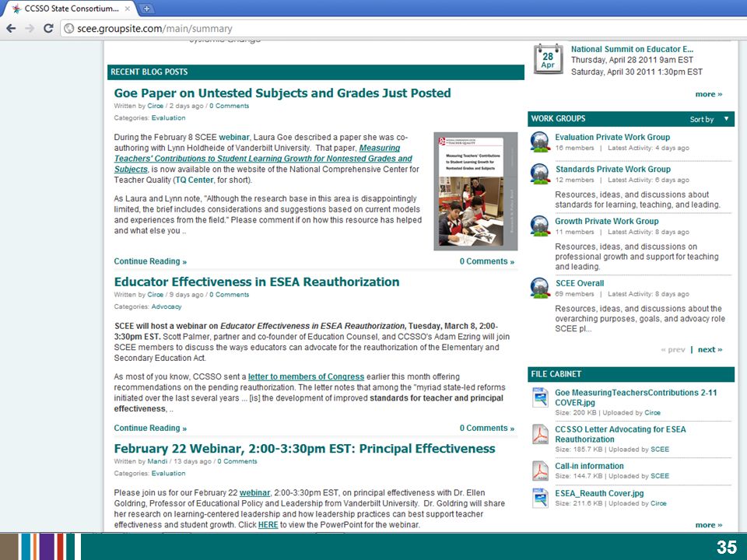Click Evaluation Private Work Group avatar icon

540,142
